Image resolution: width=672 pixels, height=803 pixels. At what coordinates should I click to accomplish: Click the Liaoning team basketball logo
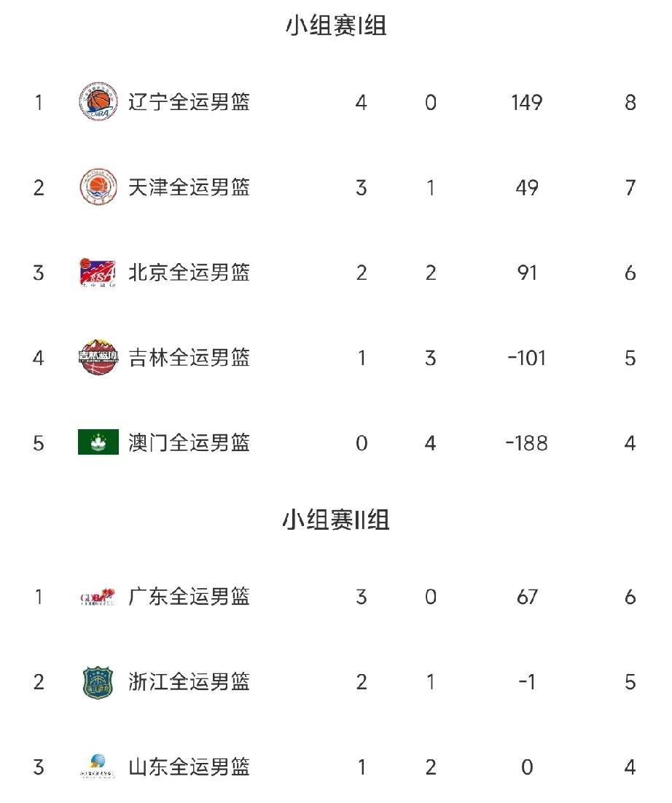[98, 102]
